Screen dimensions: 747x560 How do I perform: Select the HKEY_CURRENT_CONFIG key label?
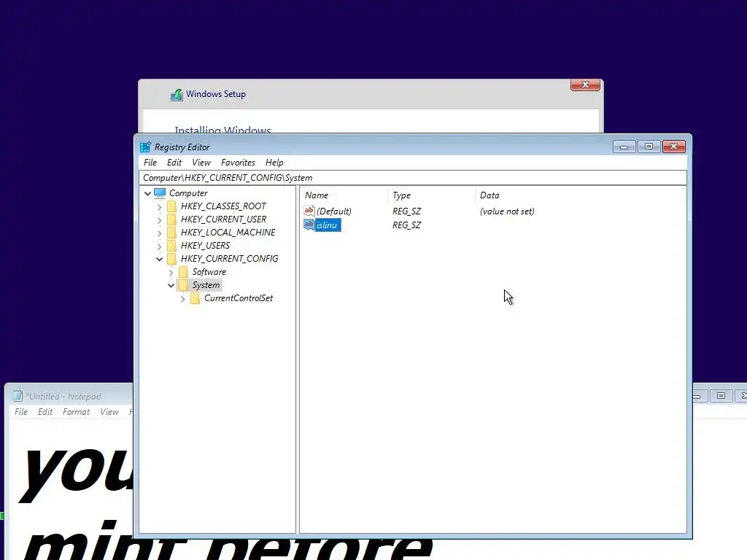click(x=229, y=259)
